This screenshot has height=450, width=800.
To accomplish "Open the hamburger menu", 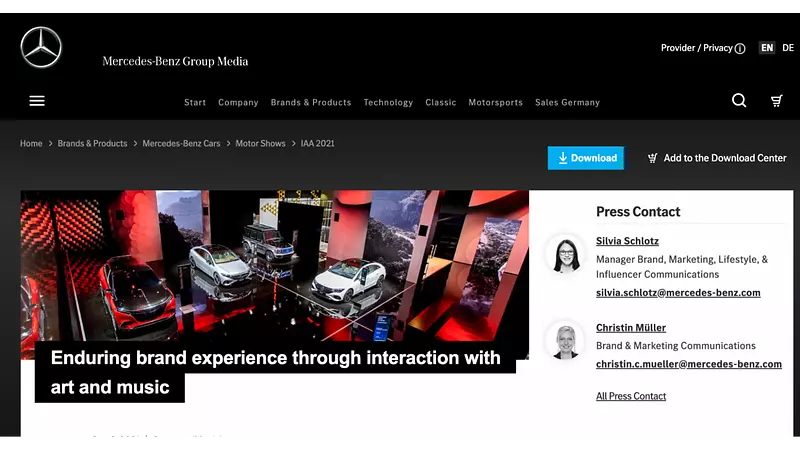I will 37,101.
